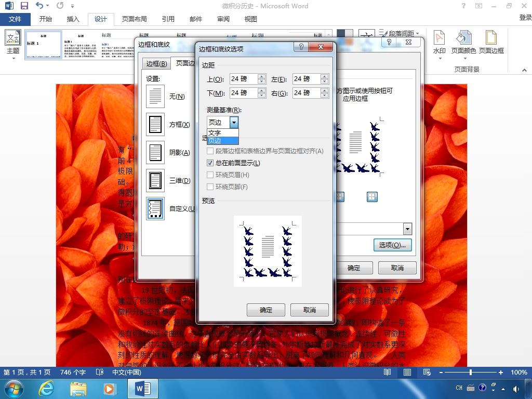Click the 100% zoom level text
The height and width of the screenshot is (399, 532).
[519, 372]
